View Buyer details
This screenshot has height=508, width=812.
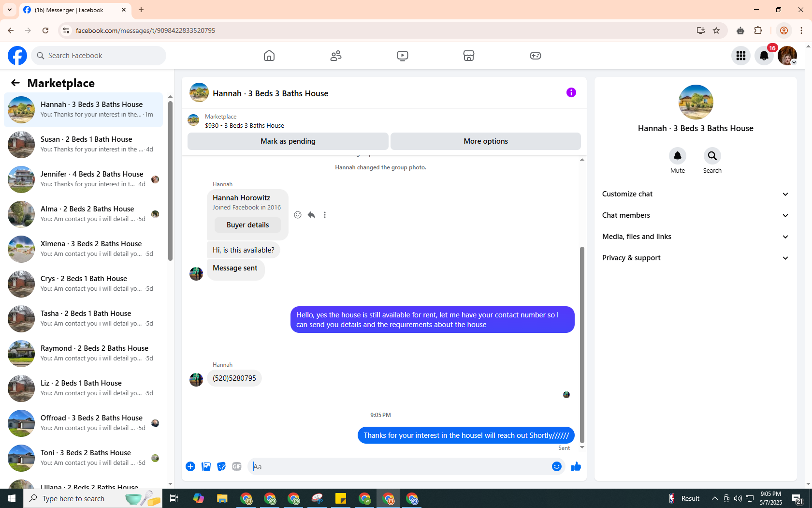click(247, 225)
